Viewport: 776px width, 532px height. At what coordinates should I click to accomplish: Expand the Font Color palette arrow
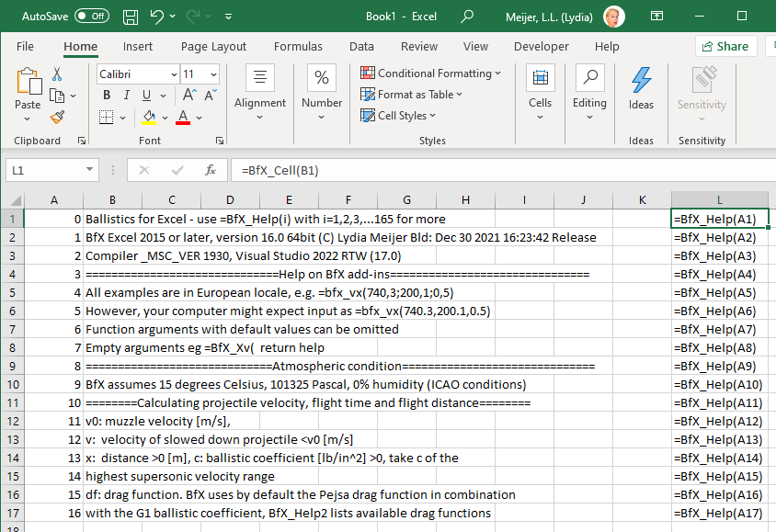pyautogui.click(x=199, y=118)
